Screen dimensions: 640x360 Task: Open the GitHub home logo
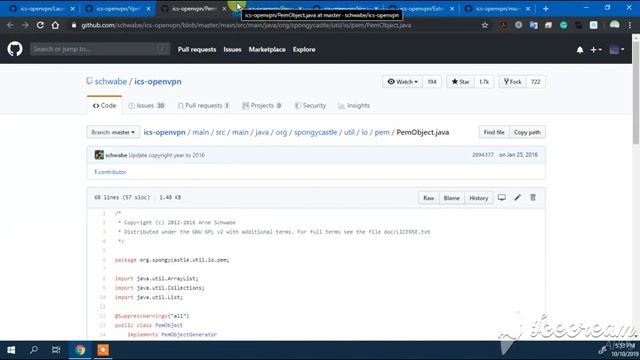coord(15,49)
